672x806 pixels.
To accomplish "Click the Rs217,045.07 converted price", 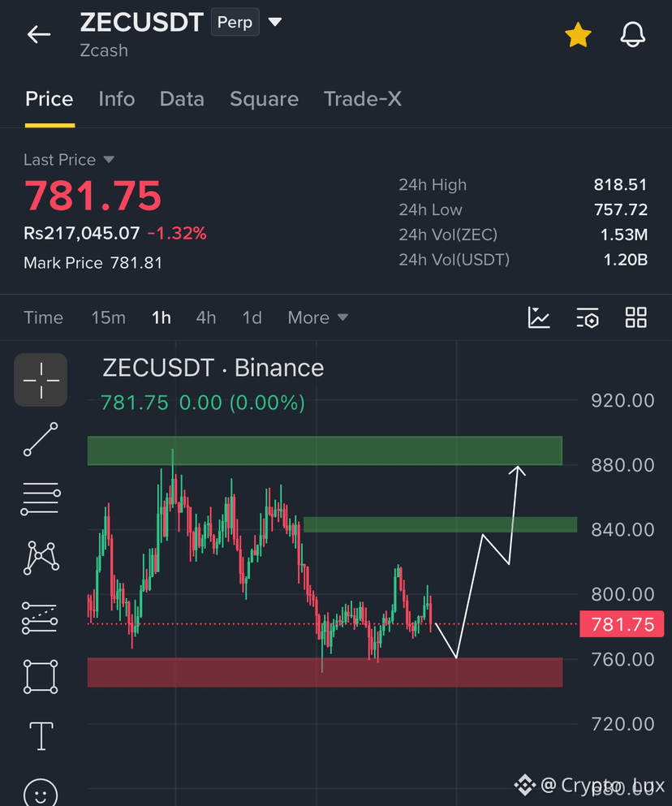I will click(82, 234).
